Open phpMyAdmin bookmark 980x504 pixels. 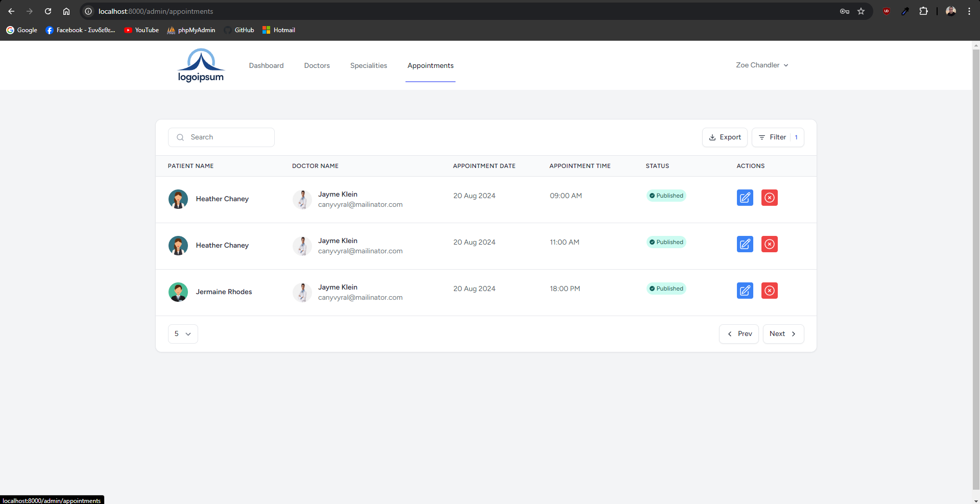tap(192, 30)
